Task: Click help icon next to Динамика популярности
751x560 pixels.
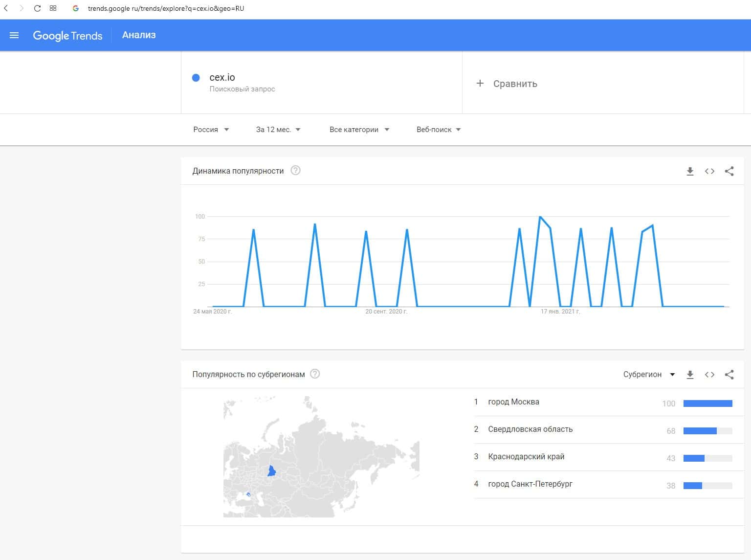Action: pos(295,171)
